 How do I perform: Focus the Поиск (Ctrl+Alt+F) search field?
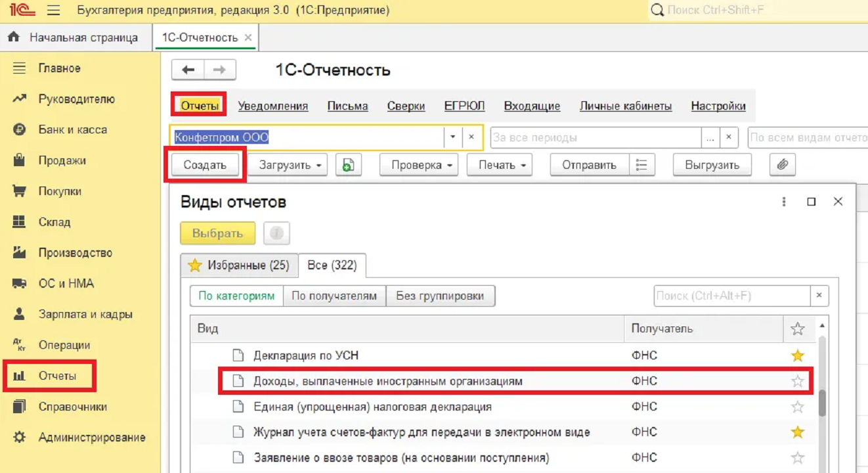tap(732, 296)
